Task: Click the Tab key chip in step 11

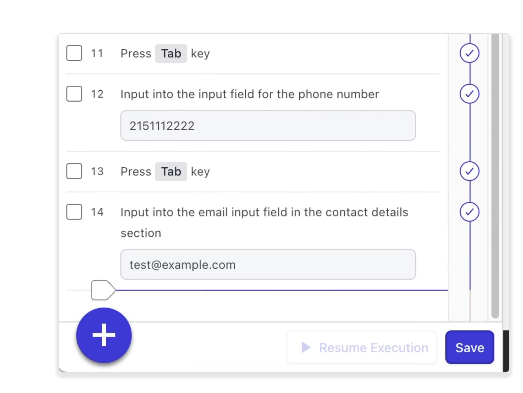Action: point(171,53)
